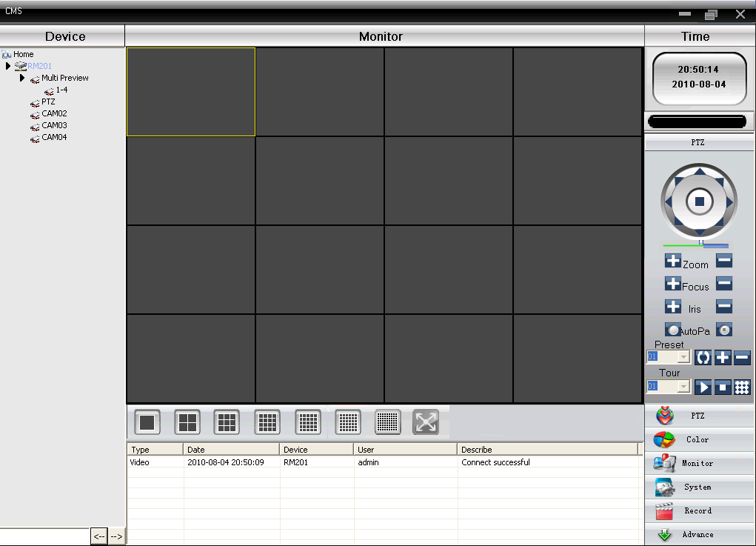Stop AutoPan with right button
Viewport: 756px width, 546px height.
(x=723, y=330)
